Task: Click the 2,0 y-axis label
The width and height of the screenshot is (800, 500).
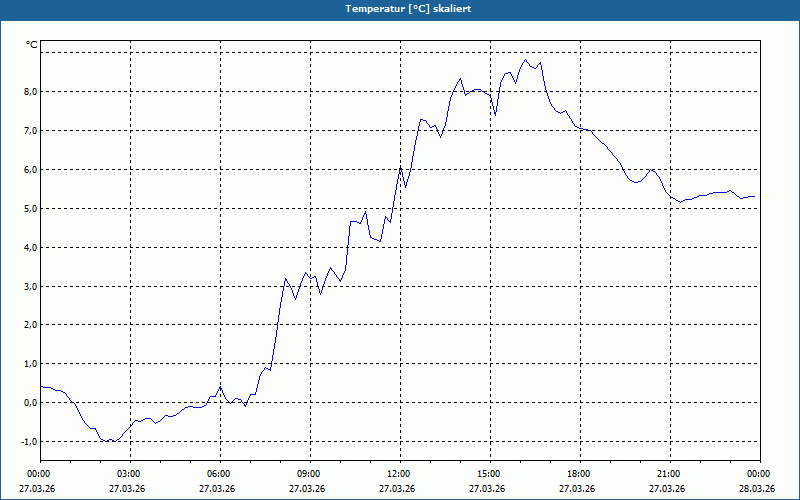Action: pyautogui.click(x=30, y=325)
